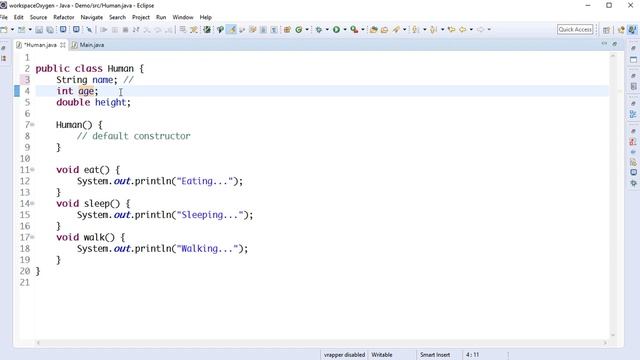Click the Search pencil toolbar icon
The image size is (640, 360).
396,29
